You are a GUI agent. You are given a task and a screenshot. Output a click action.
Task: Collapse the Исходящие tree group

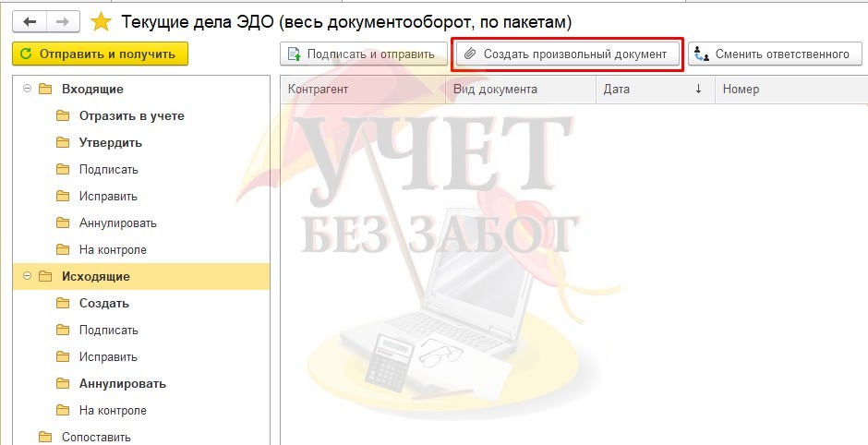point(27,276)
